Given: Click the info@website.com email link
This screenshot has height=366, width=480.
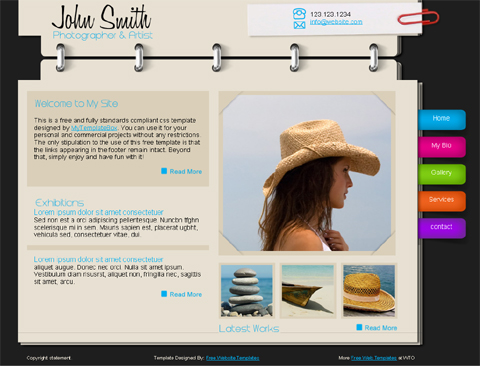Looking at the screenshot, I should pyautogui.click(x=336, y=22).
